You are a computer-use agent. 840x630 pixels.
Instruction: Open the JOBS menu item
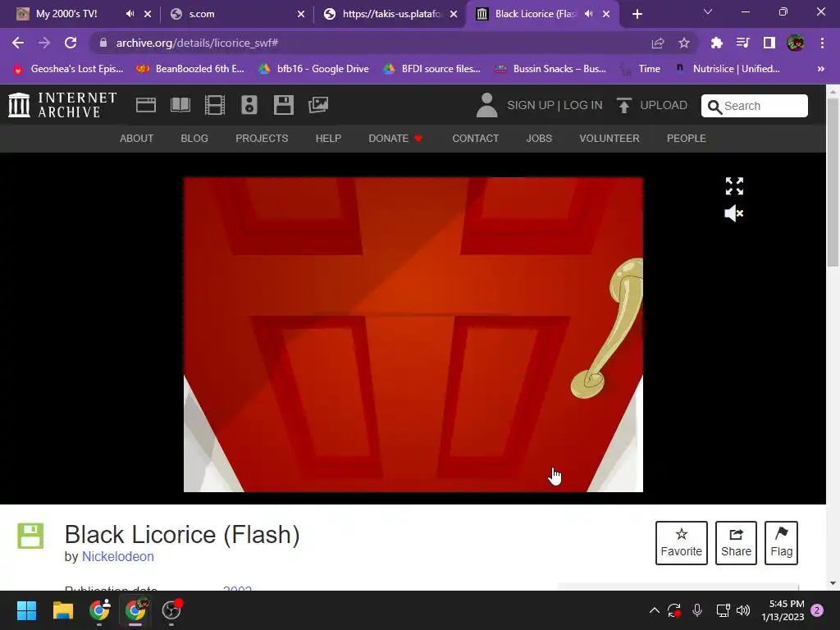point(539,138)
